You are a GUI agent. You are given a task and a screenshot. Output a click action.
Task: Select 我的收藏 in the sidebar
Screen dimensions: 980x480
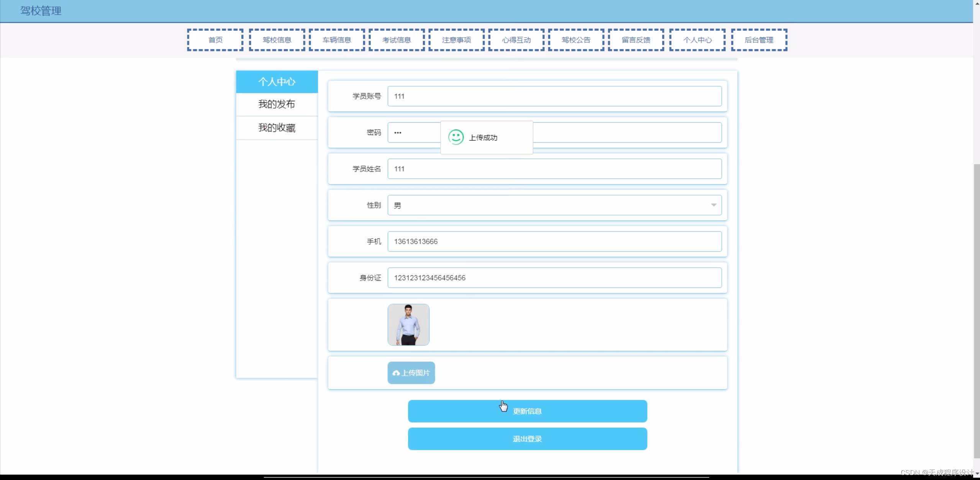(x=277, y=128)
